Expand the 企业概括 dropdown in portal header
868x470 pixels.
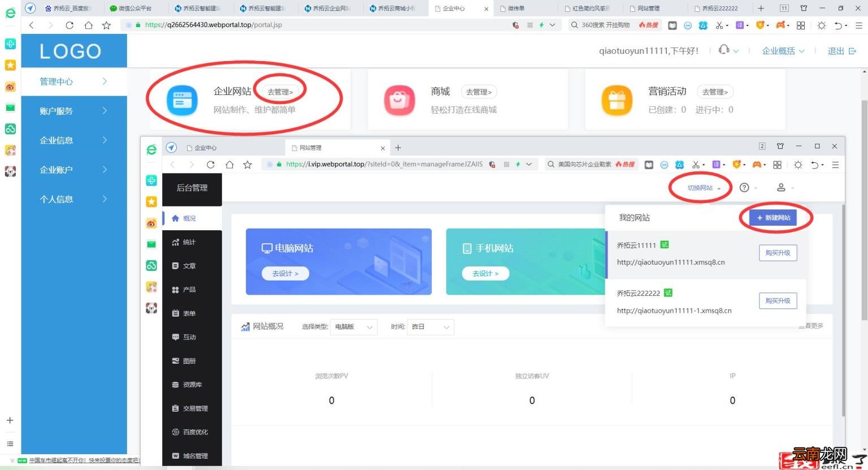783,51
